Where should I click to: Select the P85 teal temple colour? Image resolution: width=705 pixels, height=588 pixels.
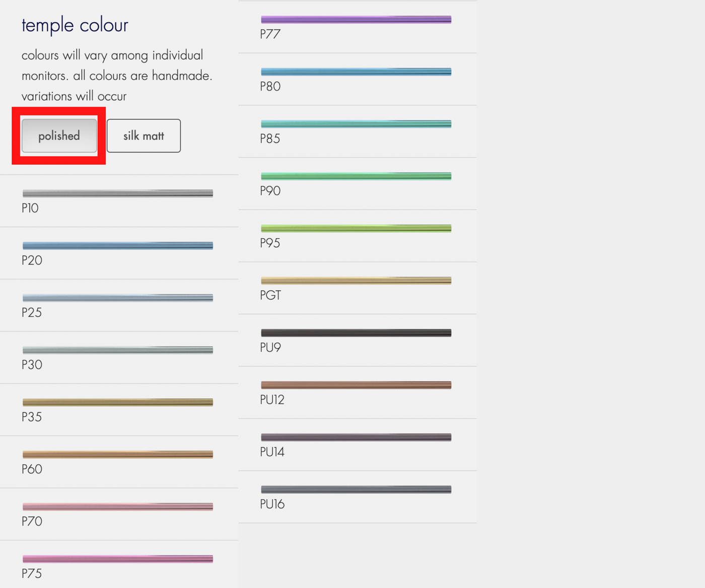pyautogui.click(x=356, y=124)
